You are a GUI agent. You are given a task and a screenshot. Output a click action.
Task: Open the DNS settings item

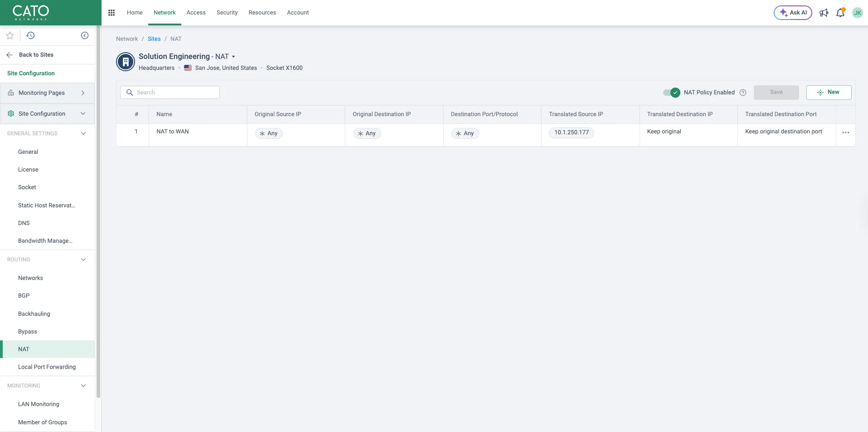[47, 223]
